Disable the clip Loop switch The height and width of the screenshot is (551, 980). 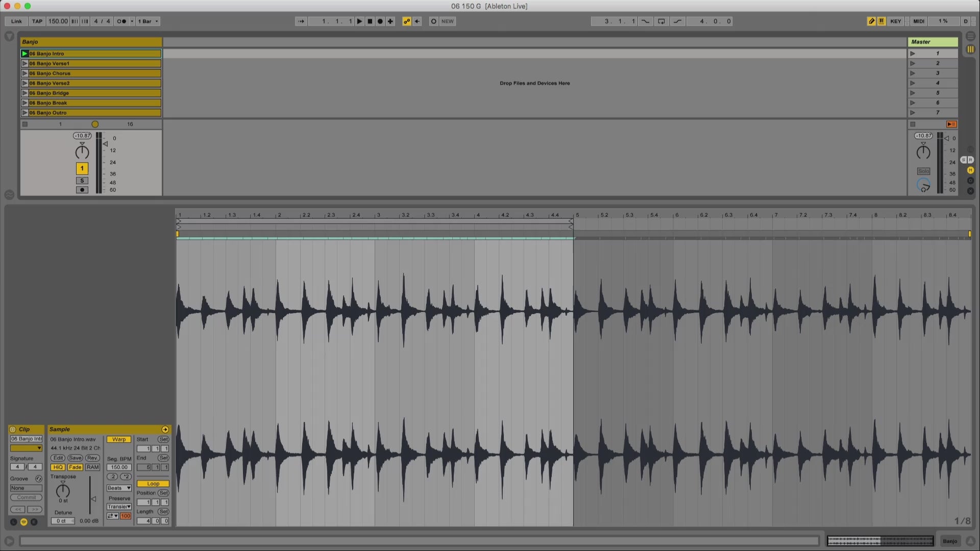(153, 484)
